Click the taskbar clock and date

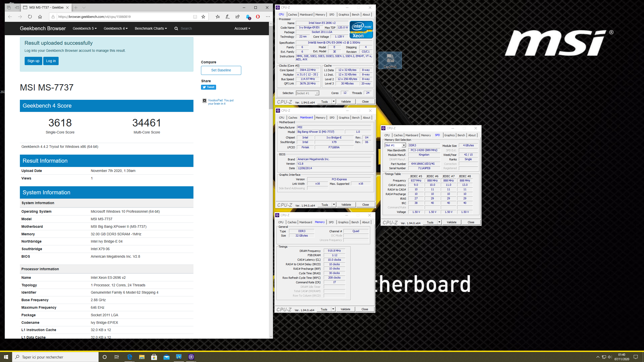coord(622,357)
